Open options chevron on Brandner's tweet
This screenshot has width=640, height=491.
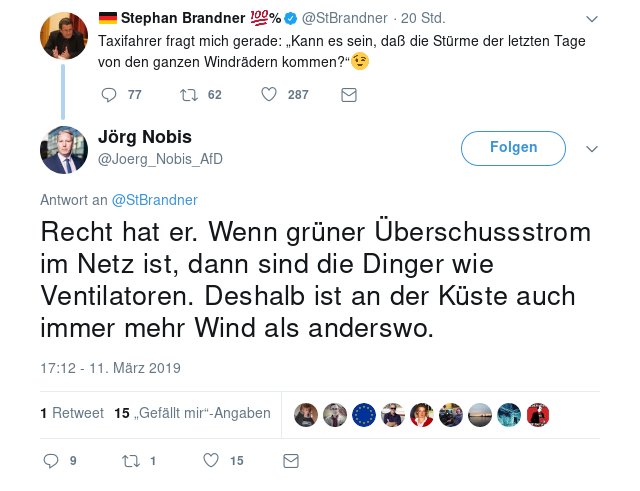(x=592, y=19)
